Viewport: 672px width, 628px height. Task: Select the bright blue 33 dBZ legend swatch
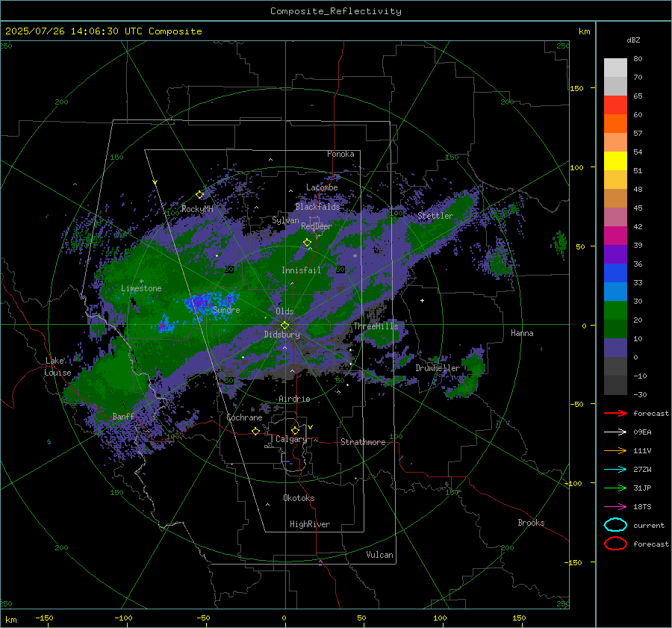coord(615,273)
